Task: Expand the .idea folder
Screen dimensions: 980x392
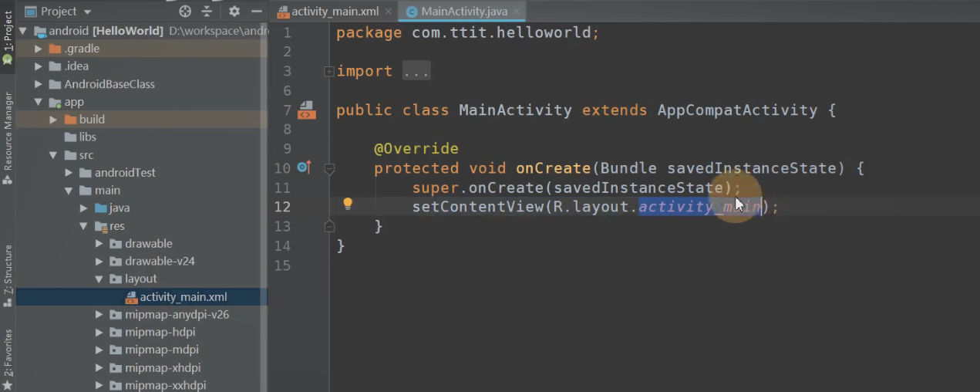Action: click(38, 66)
